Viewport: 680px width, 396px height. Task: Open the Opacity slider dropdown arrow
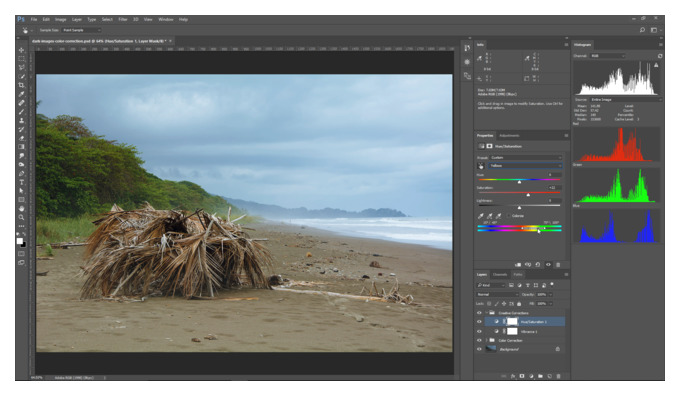point(551,295)
